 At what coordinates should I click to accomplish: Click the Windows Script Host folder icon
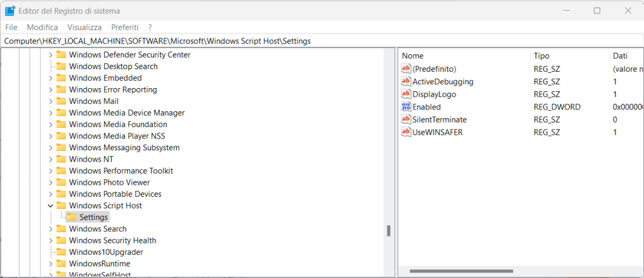point(61,206)
